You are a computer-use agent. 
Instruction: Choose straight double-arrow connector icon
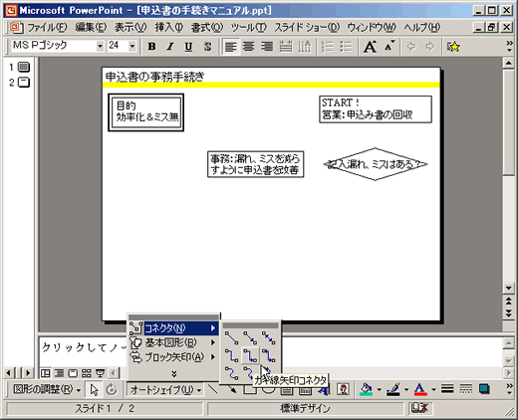point(268,337)
